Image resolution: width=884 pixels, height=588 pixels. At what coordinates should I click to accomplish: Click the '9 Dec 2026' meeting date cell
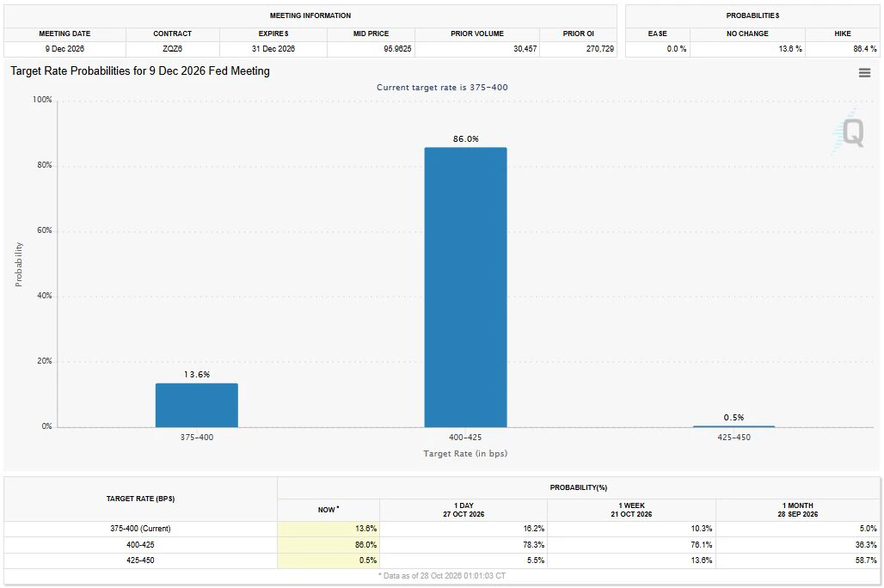click(x=64, y=49)
